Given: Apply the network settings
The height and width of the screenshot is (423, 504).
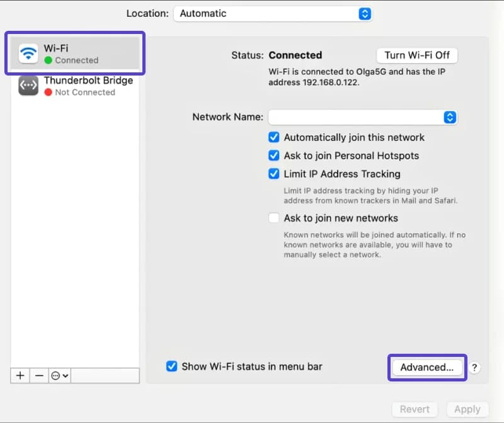Looking at the screenshot, I should (x=467, y=409).
